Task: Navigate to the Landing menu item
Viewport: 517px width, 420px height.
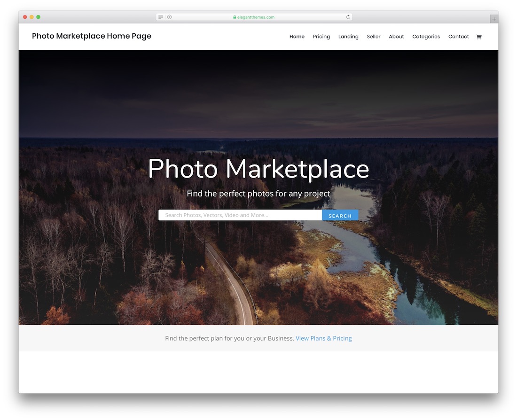Action: click(x=348, y=37)
